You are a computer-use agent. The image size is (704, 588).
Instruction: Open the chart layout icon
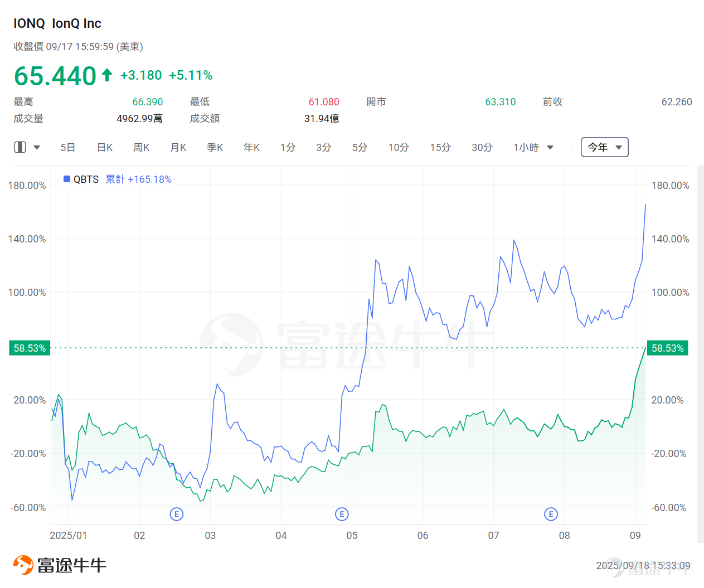(x=20, y=147)
